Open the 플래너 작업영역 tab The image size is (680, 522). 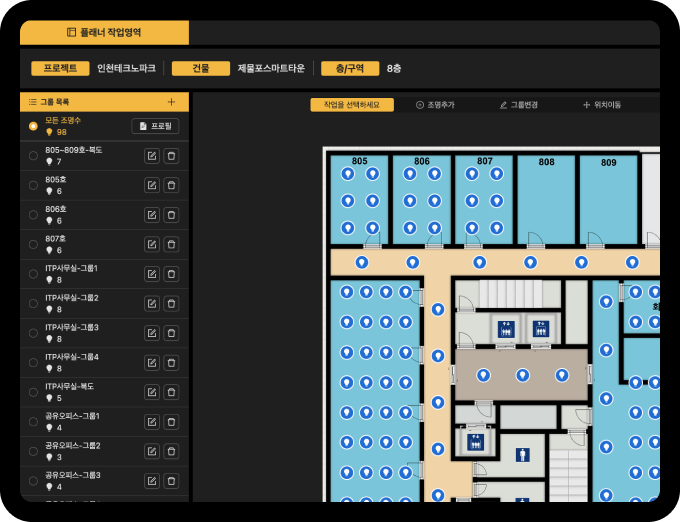[x=104, y=33]
